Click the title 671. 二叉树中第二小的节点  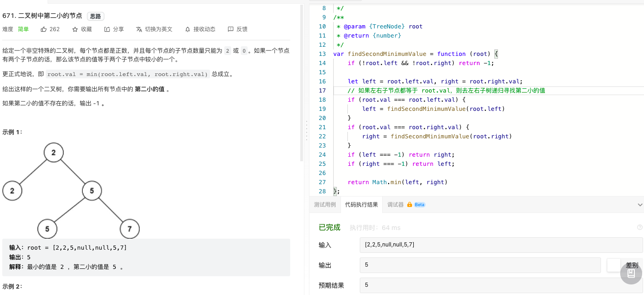(42, 16)
